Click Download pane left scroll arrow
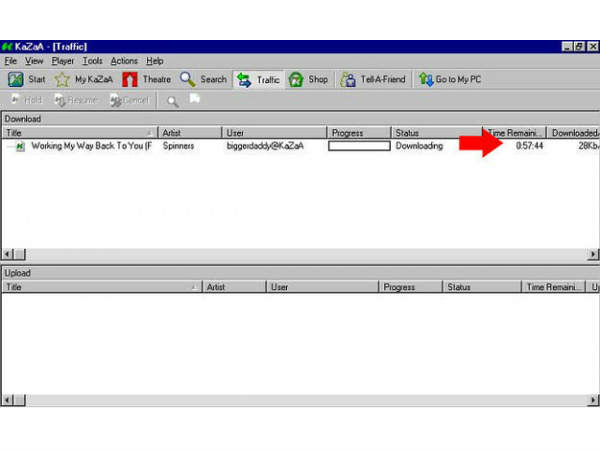600x450 pixels. click(x=7, y=254)
